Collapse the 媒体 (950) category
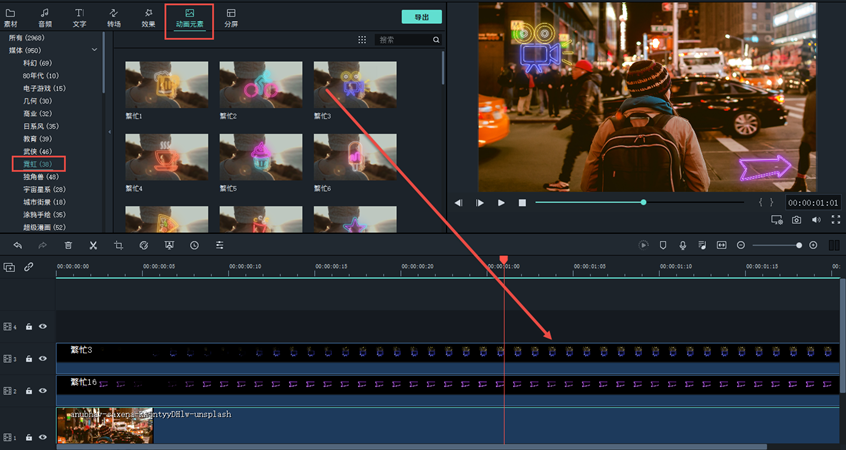The image size is (846, 450). tap(95, 49)
